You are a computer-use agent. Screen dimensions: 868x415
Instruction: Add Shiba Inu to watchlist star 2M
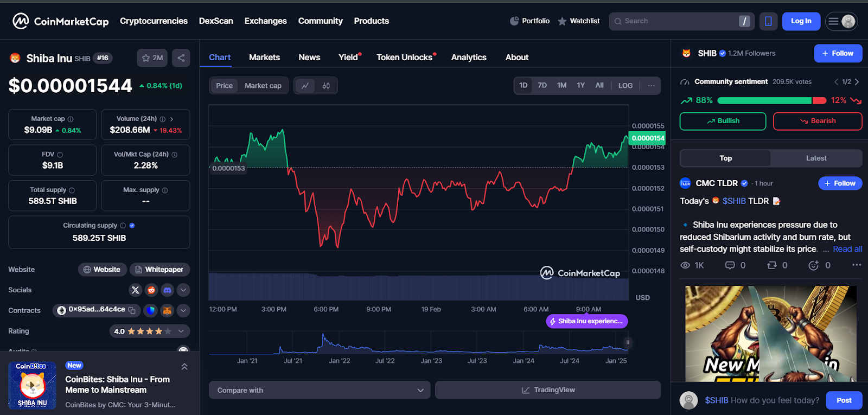click(x=152, y=58)
